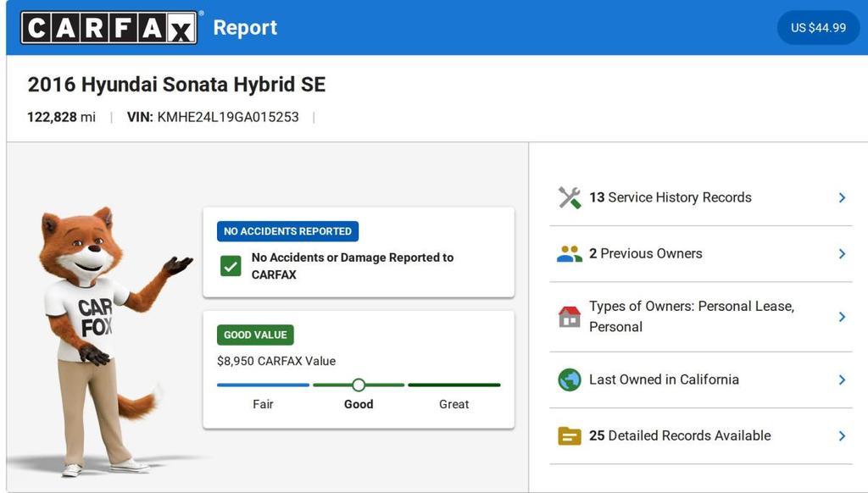
Task: Click the Good label under value bar
Action: click(359, 404)
